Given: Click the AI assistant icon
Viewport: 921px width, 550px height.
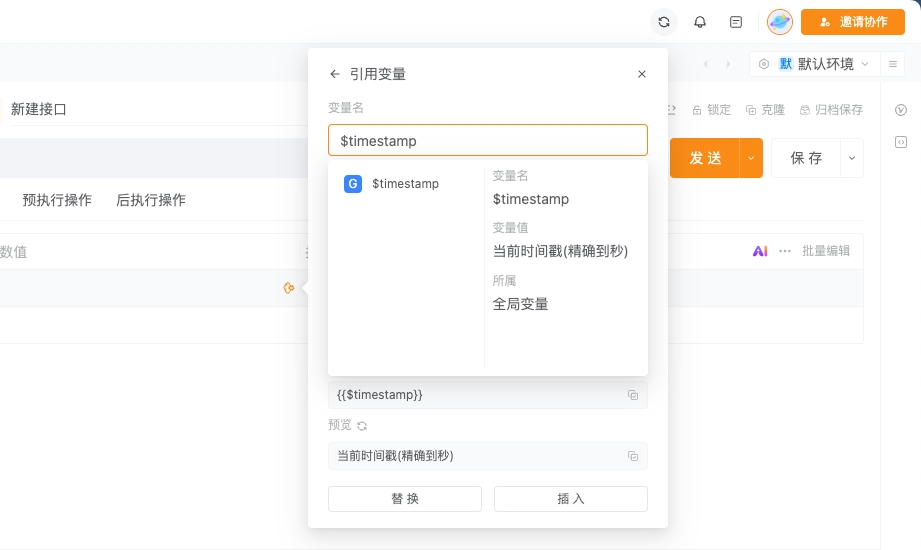Looking at the screenshot, I should click(x=760, y=251).
